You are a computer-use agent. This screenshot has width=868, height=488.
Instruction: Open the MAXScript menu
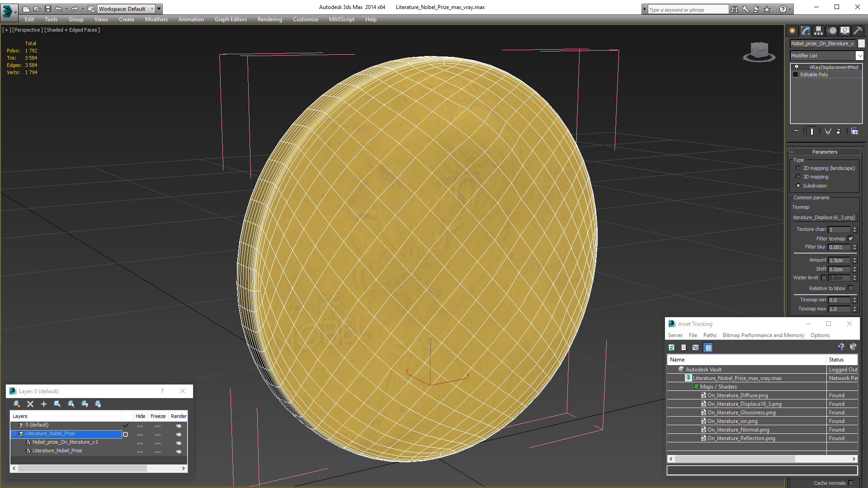(341, 19)
